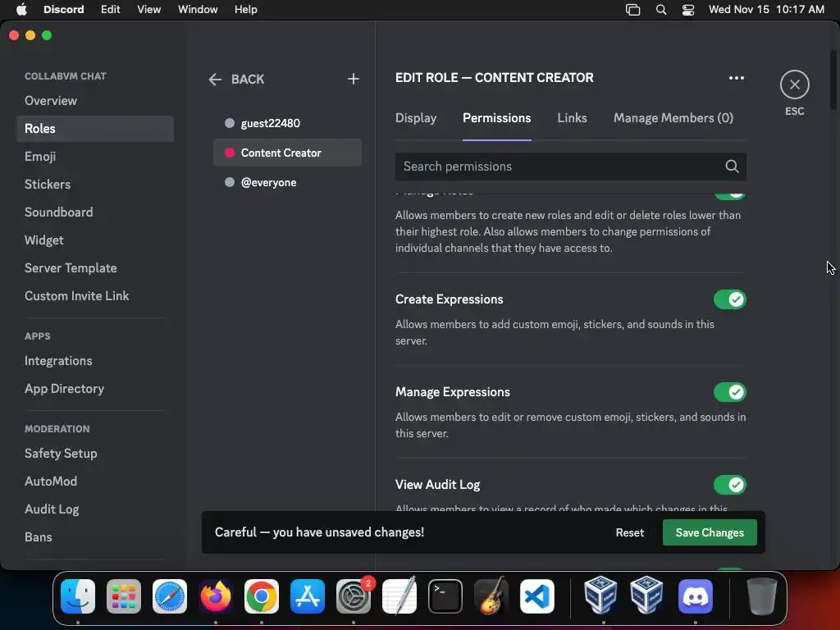The width and height of the screenshot is (840, 630).
Task: Open Bans page
Action: click(95, 536)
